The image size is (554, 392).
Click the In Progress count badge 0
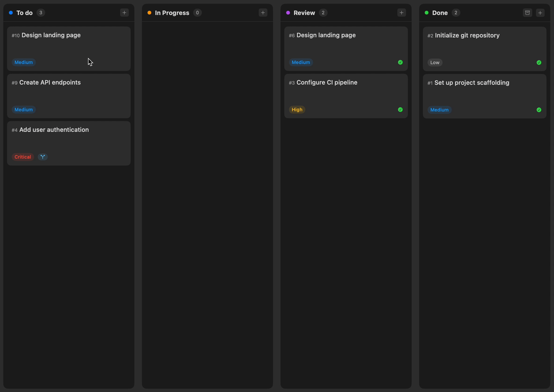(x=197, y=13)
